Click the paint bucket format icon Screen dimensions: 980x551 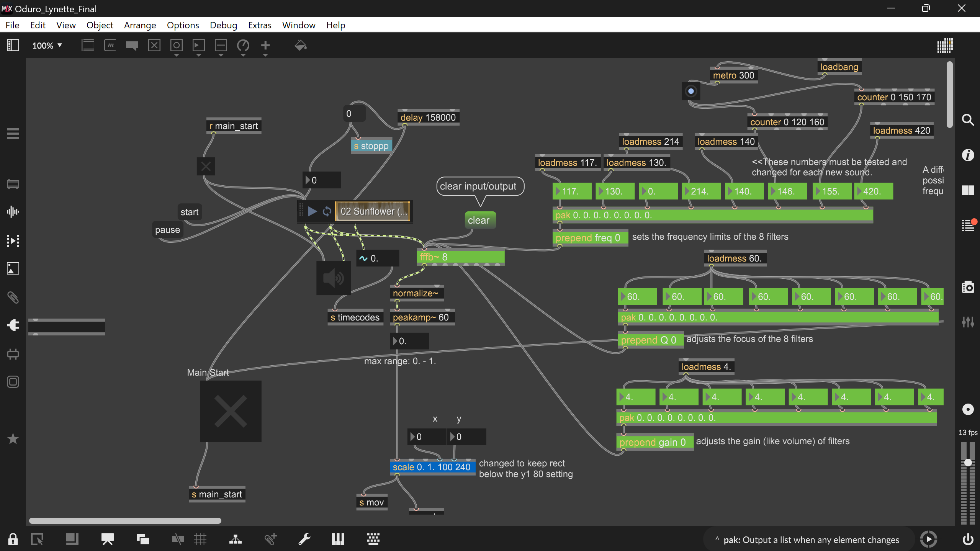coord(300,46)
